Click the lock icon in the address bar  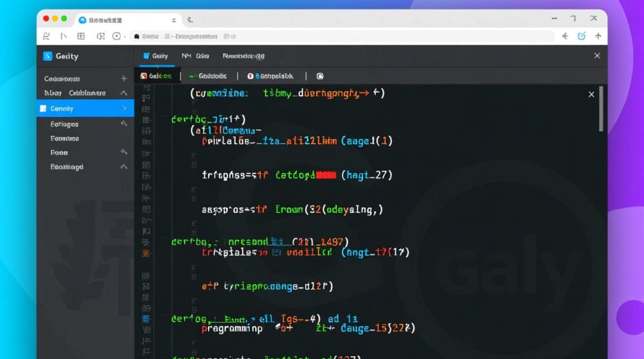[137, 36]
